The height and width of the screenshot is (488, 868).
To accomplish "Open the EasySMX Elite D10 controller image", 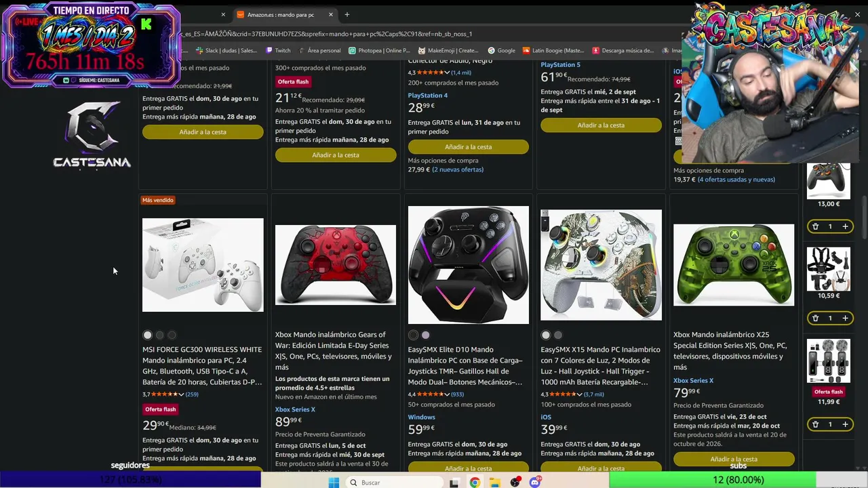I will click(x=469, y=265).
